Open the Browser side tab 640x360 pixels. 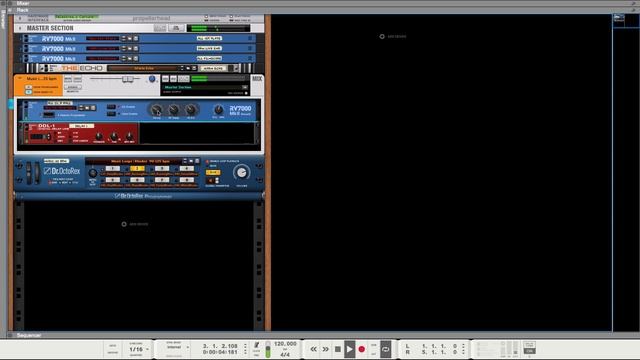4,20
